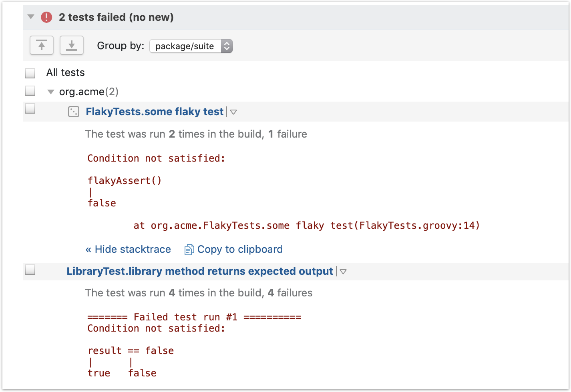
Task: Select the LibraryTest test checkbox
Action: (30, 270)
